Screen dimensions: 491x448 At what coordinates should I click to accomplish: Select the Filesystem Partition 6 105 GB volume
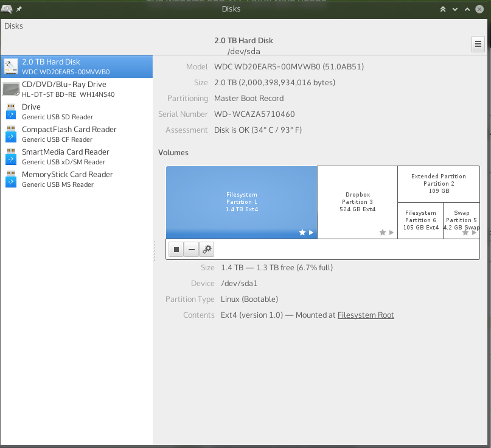(420, 220)
